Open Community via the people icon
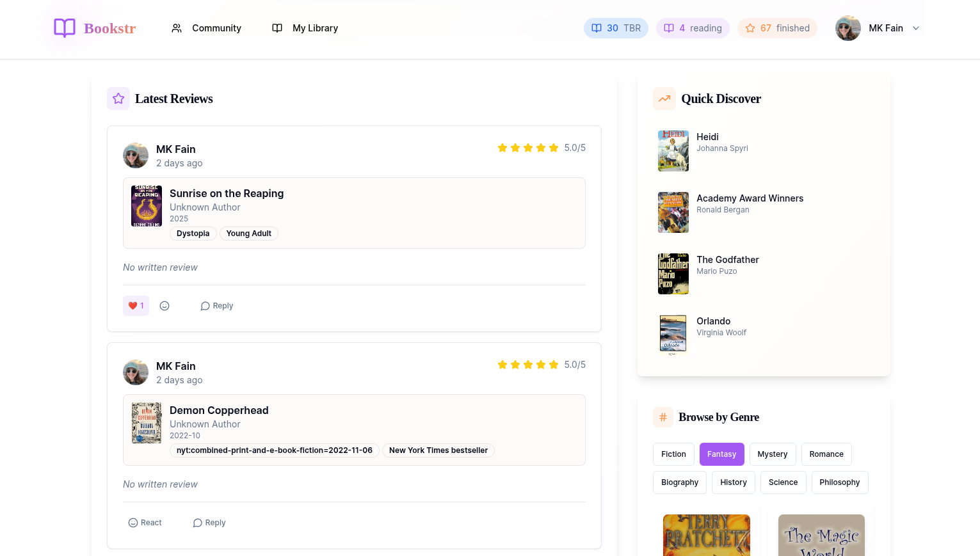The height and width of the screenshot is (556, 980). point(177,28)
